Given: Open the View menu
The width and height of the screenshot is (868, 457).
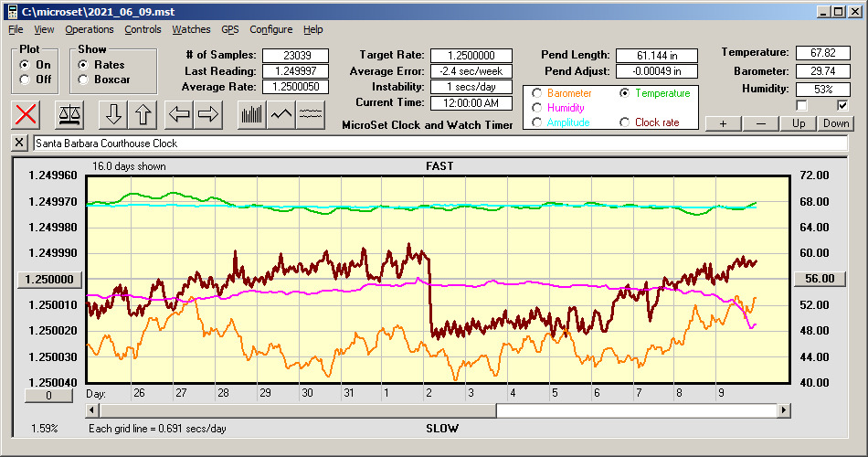Looking at the screenshot, I should (44, 29).
